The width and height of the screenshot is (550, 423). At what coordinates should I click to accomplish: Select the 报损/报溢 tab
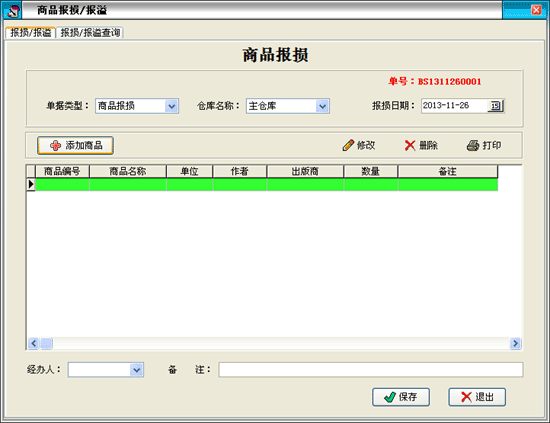tap(31, 33)
